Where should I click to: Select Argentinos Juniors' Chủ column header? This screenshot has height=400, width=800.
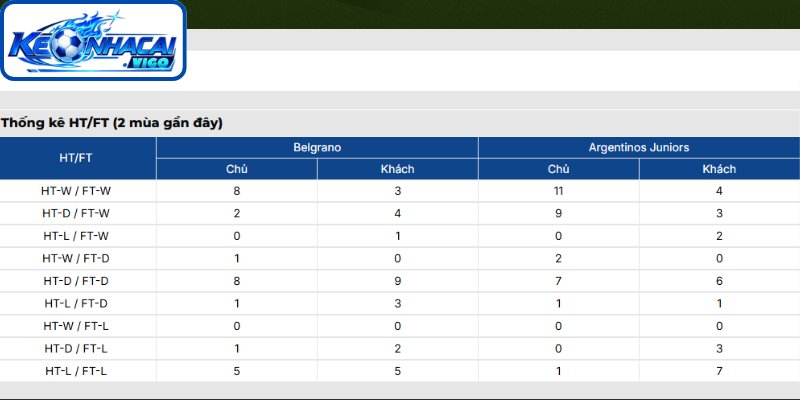(x=558, y=169)
